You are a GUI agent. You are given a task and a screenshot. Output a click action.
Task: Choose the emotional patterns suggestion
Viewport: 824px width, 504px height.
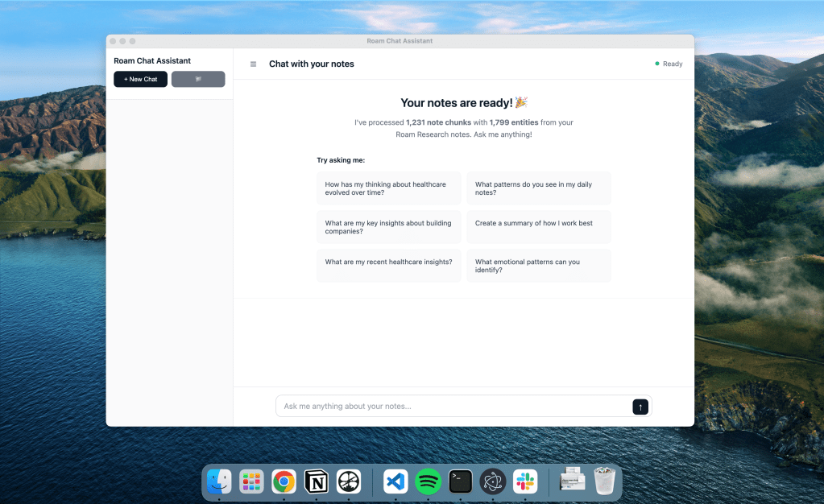pos(538,266)
